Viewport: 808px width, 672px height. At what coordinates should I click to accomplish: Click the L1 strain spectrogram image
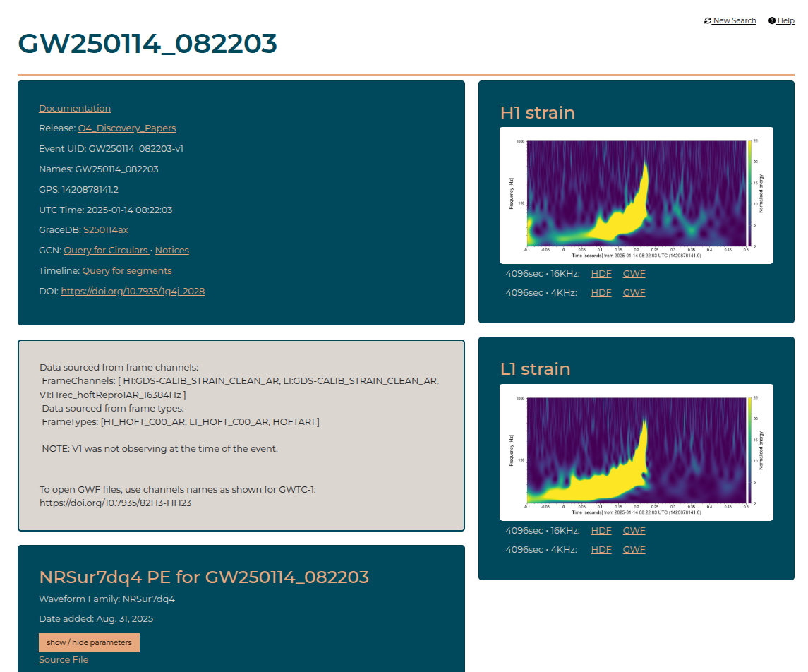pyautogui.click(x=635, y=452)
